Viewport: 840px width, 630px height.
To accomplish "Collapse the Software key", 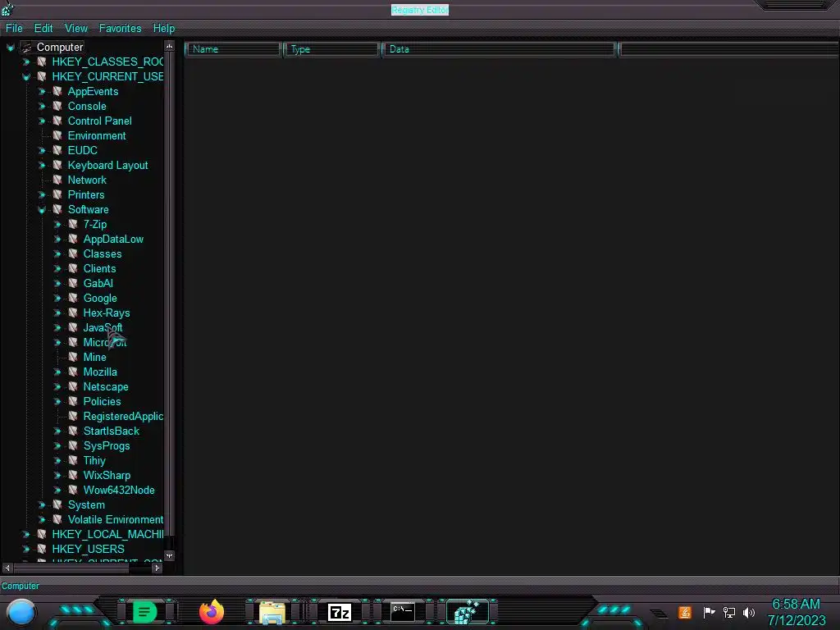I will coord(41,210).
